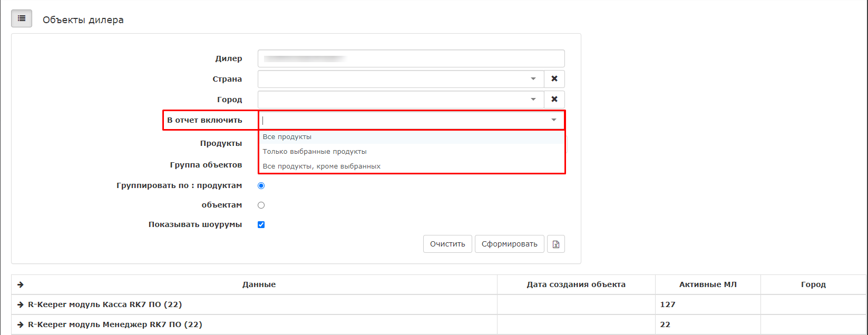The height and width of the screenshot is (335, 868).
Task: Open the Город dropdown arrow
Action: coord(533,100)
